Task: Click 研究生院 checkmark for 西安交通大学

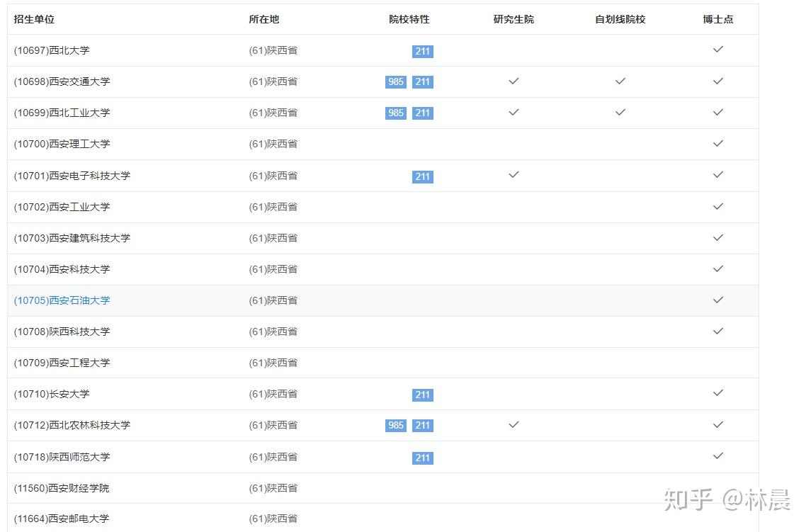Action: click(x=514, y=81)
